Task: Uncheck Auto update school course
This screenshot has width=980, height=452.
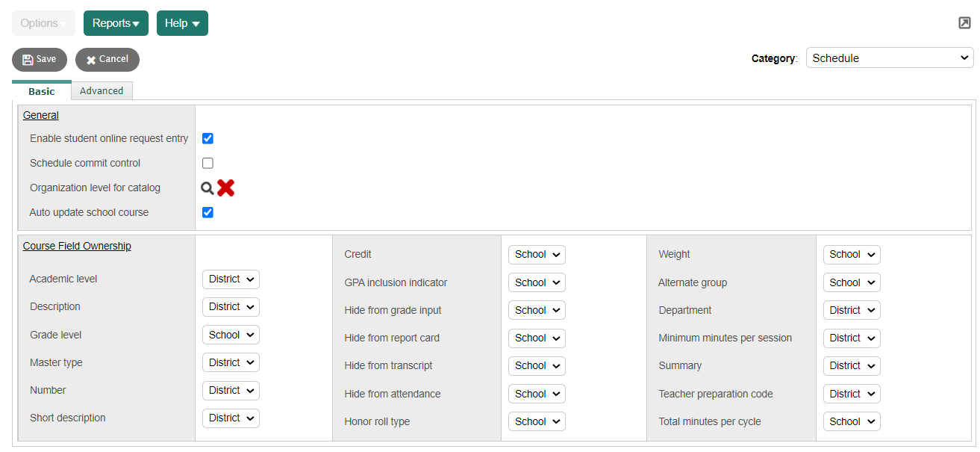Action: tap(207, 212)
